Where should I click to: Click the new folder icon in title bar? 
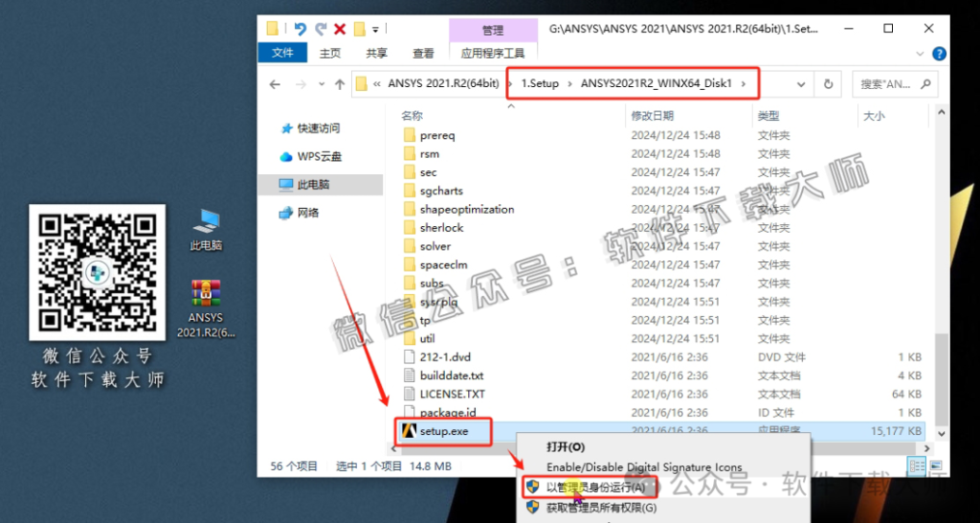click(360, 29)
